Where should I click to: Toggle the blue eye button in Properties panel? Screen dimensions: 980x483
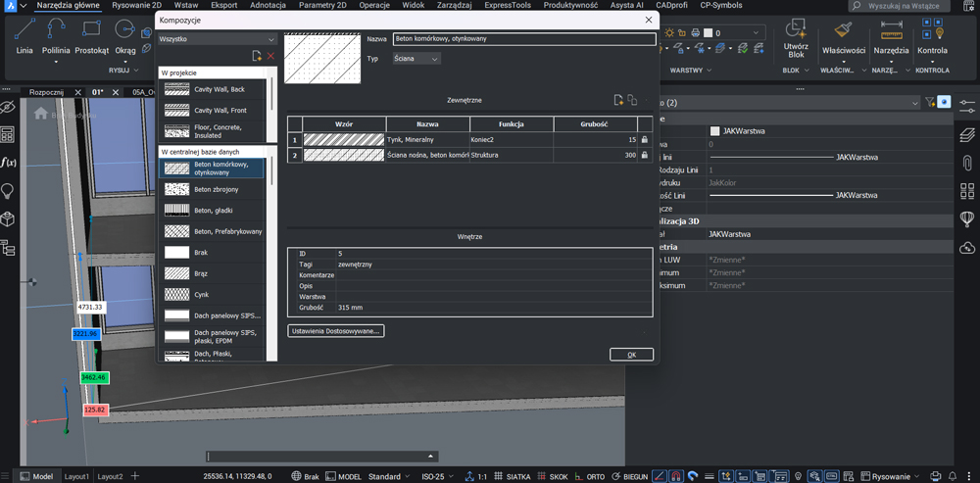point(945,101)
